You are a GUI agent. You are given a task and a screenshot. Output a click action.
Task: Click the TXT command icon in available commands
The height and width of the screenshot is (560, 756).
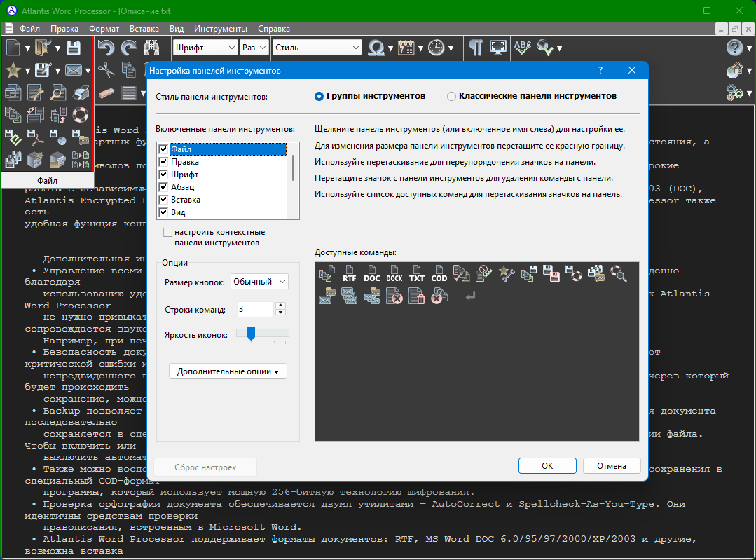(x=417, y=275)
